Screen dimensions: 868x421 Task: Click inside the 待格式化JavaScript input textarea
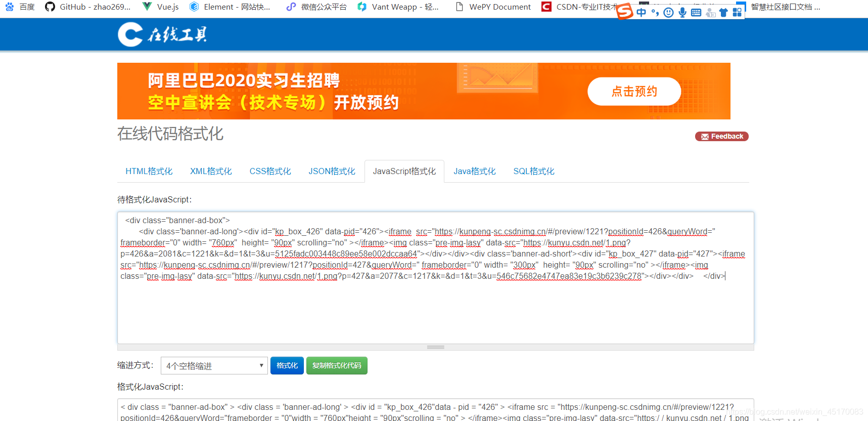click(435, 278)
